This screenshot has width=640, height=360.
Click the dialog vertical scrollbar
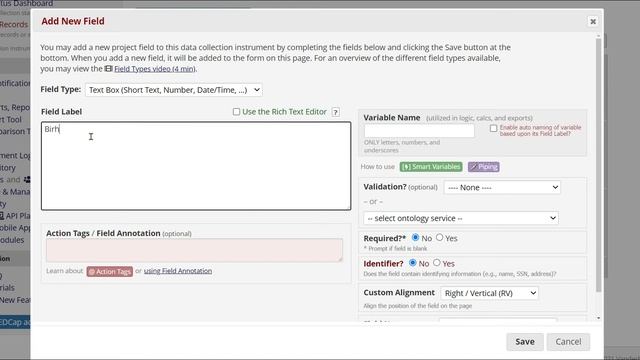[598, 165]
